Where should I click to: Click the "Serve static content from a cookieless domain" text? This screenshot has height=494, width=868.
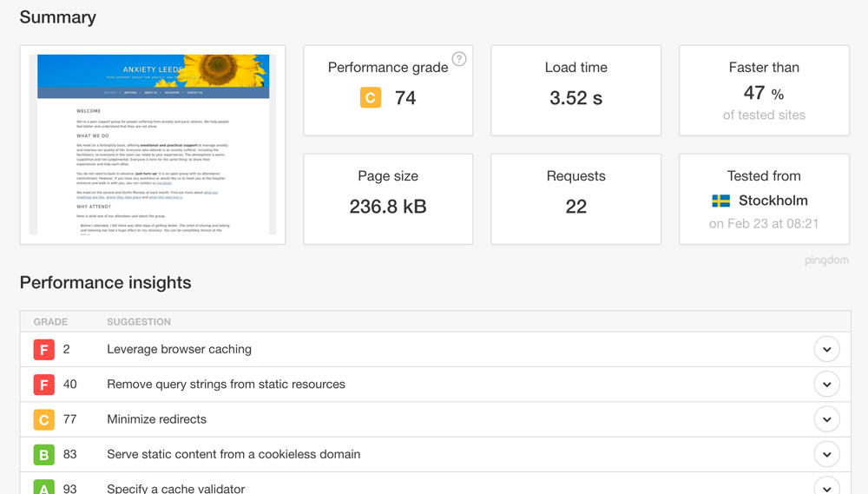(x=233, y=454)
